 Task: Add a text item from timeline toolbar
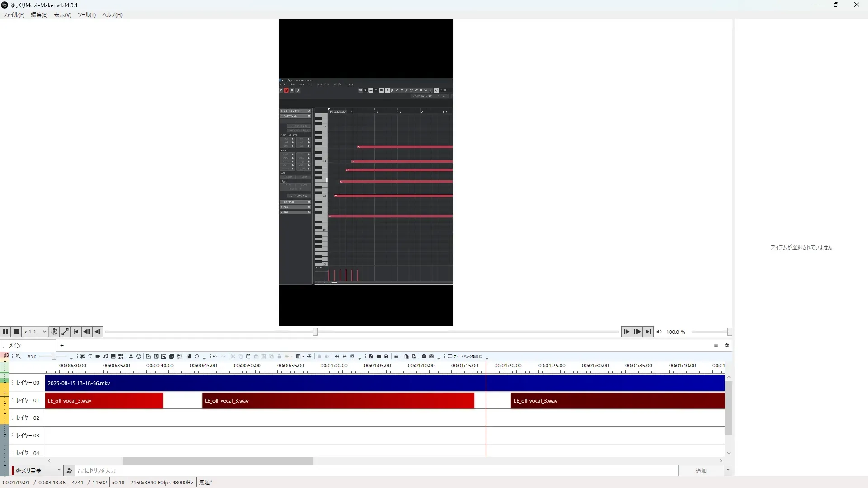click(x=90, y=357)
